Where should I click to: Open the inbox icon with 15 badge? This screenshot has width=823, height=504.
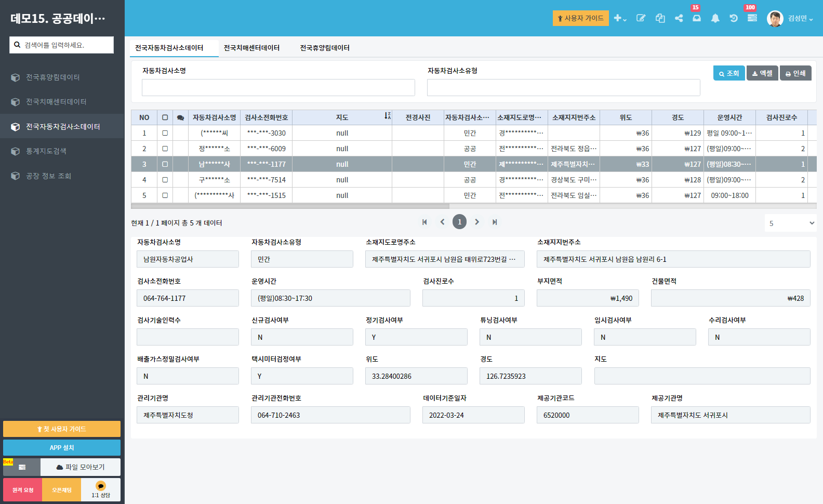click(697, 18)
